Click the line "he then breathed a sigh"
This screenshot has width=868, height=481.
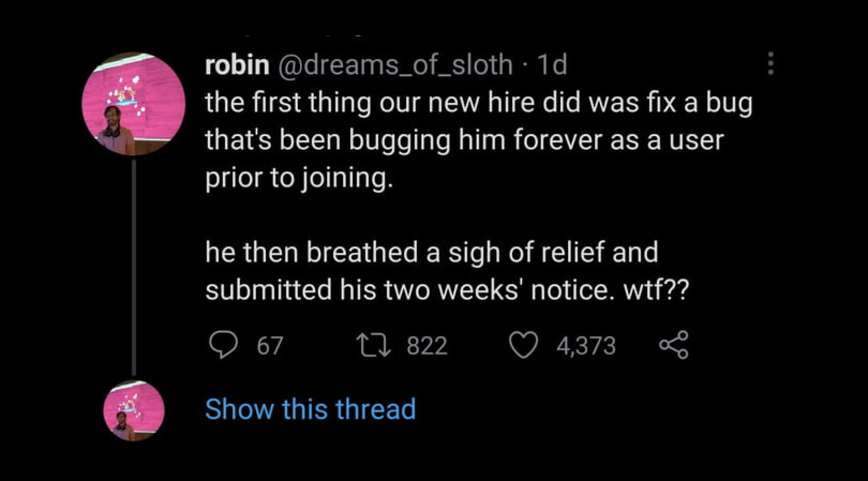[431, 252]
